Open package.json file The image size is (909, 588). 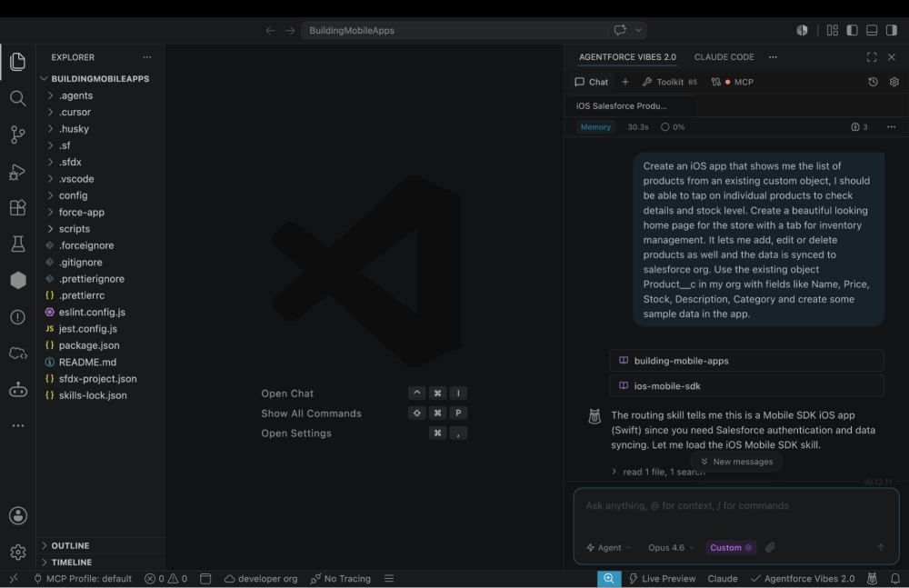pos(89,345)
